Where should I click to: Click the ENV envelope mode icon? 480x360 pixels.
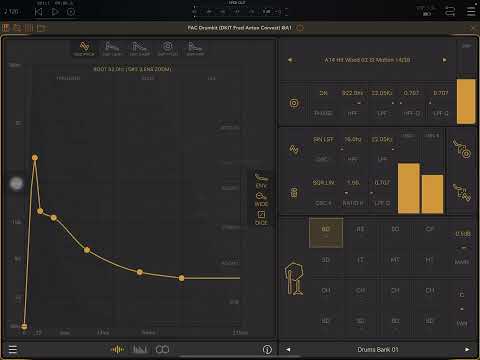pos(261,181)
